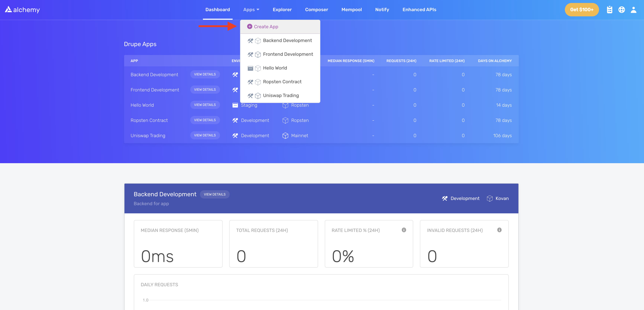The width and height of the screenshot is (644, 310).
Task: View details for Uniswap Trading row
Action: click(x=205, y=135)
